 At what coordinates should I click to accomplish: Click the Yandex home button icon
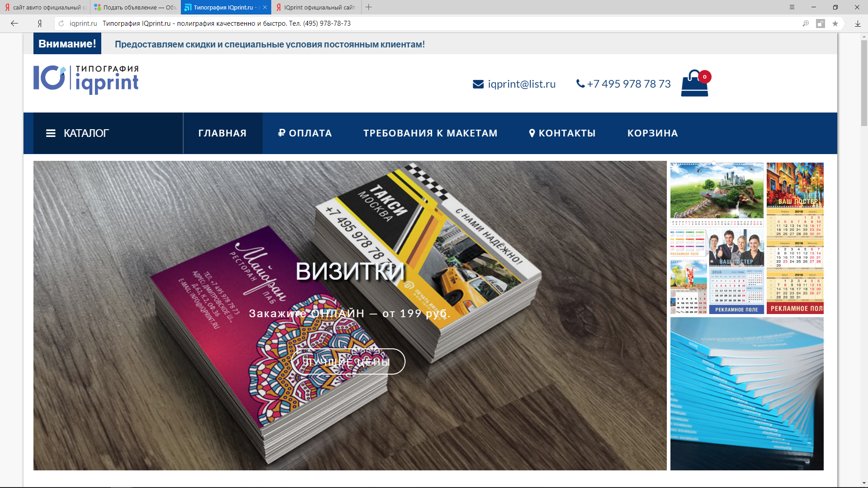pos(40,23)
